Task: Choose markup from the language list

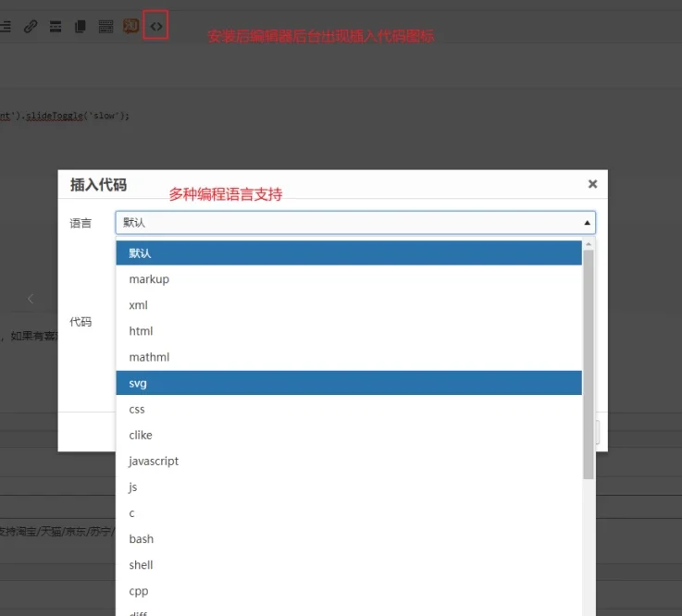Action: [x=349, y=279]
